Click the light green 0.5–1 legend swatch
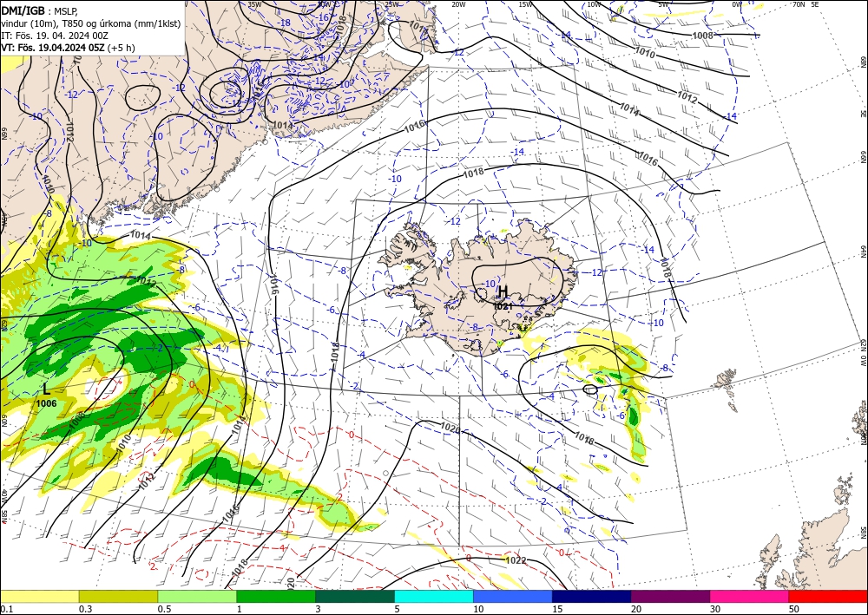Image resolution: width=868 pixels, height=615 pixels. (197, 596)
